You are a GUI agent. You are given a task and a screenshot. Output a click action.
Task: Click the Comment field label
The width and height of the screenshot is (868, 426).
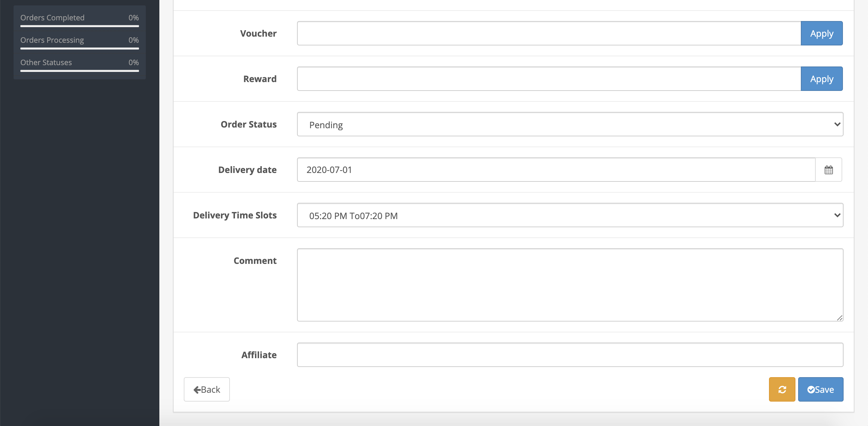pyautogui.click(x=255, y=260)
